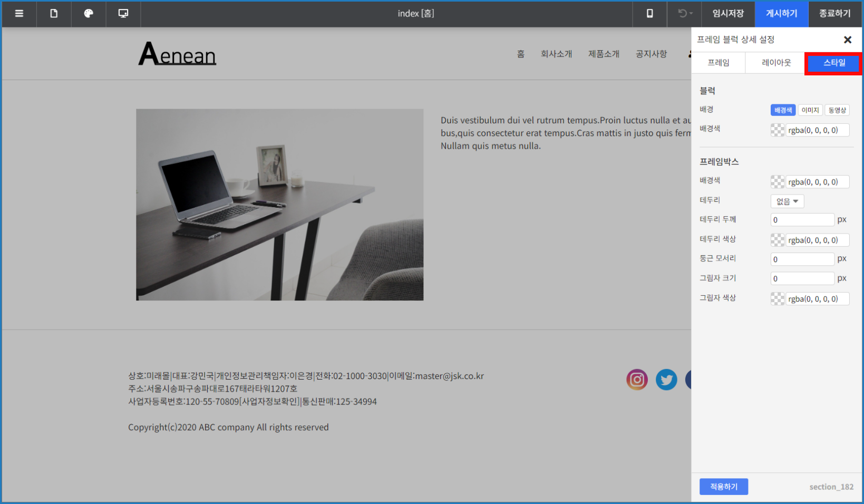The height and width of the screenshot is (504, 864).
Task: Click the 둥근 모서리 input field
Action: 802,259
